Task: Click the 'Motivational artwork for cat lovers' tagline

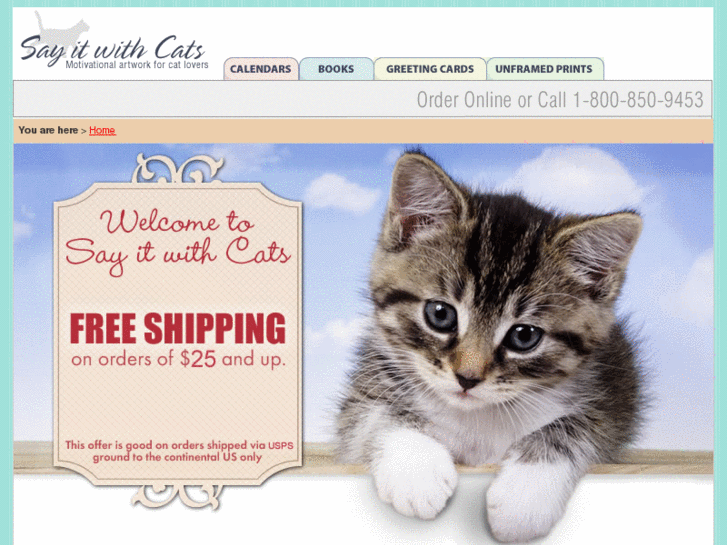Action: pyautogui.click(x=137, y=65)
